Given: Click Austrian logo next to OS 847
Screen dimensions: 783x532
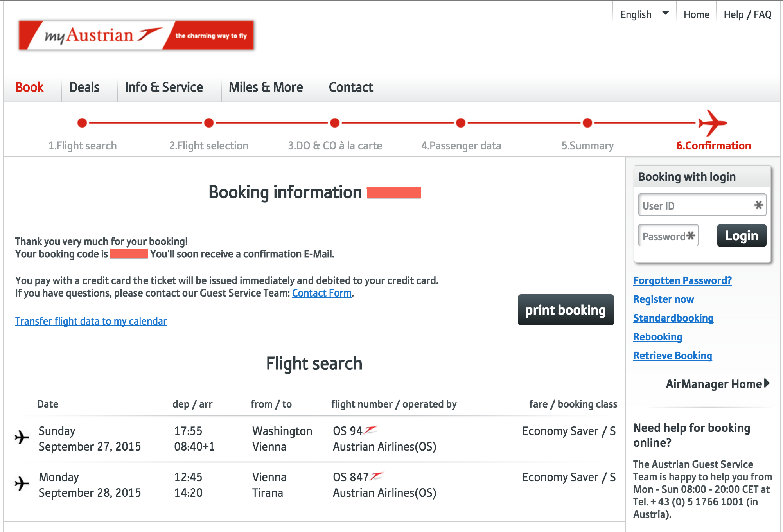Looking at the screenshot, I should tap(377, 476).
